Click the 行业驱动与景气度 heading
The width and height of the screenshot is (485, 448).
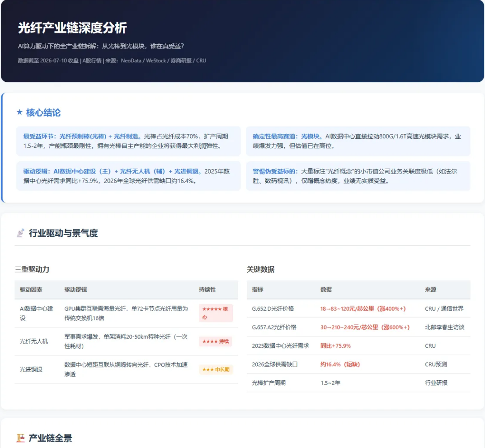63,233
